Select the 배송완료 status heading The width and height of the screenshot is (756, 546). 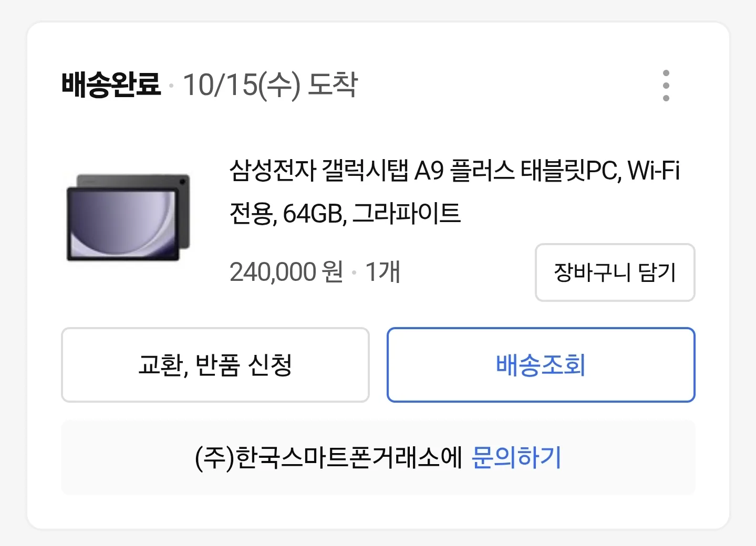(111, 84)
